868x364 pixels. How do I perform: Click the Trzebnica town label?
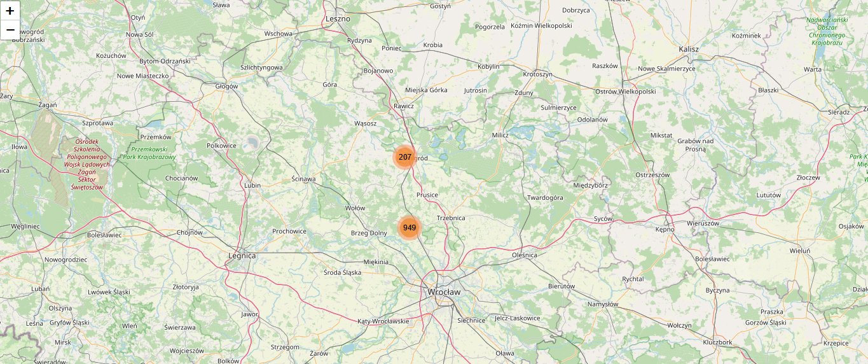(451, 218)
